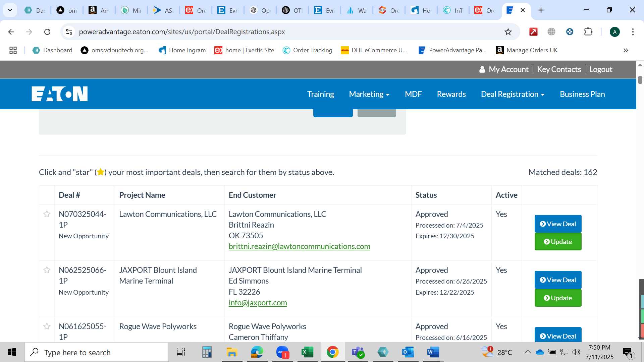
Task: Open the Business Plan page
Action: tap(582, 94)
